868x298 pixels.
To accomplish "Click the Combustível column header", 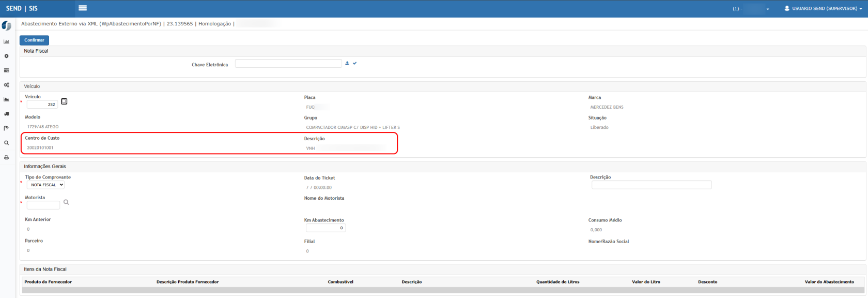I will pos(340,282).
